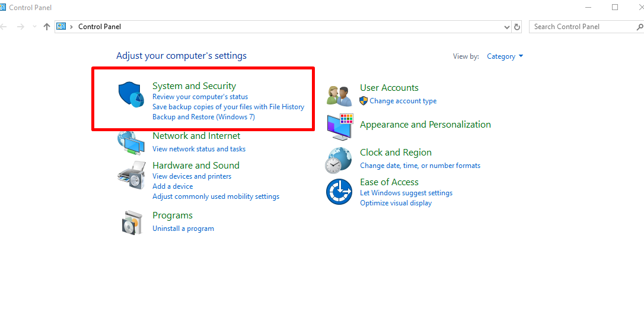Screen dimensions: 644x333
Task: Click View devices and printers
Action: (x=192, y=176)
